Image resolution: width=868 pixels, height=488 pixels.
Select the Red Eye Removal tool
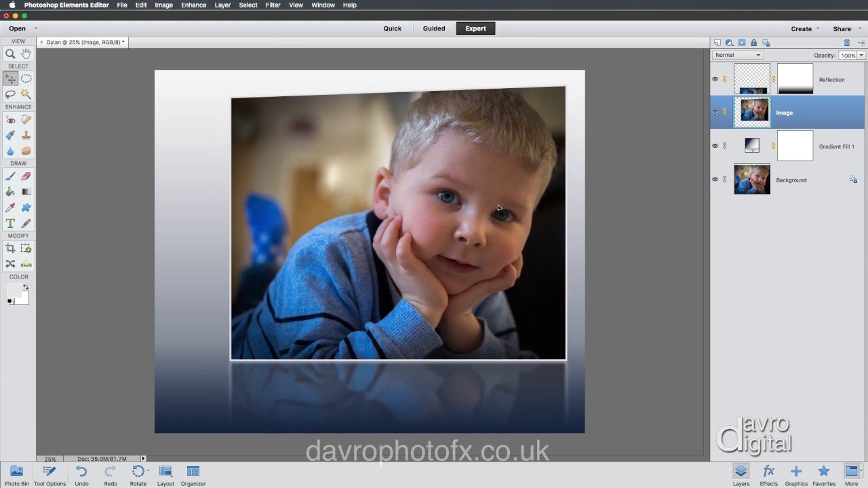pos(10,119)
